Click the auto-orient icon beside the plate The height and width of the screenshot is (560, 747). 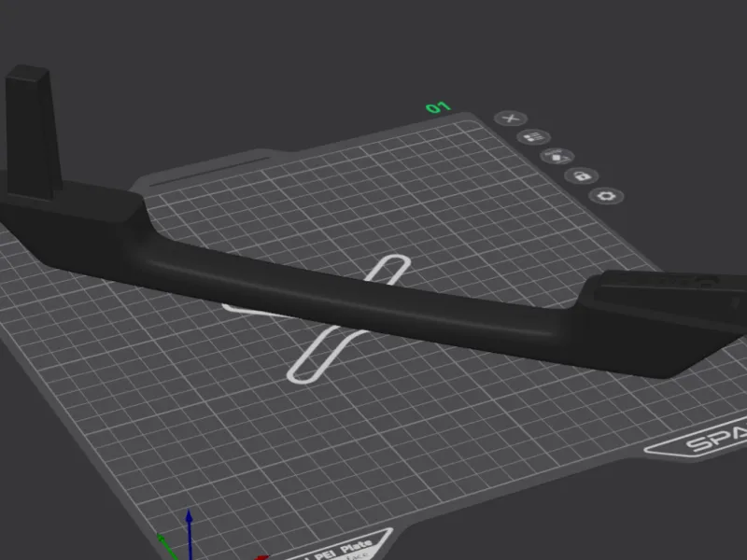(x=557, y=156)
